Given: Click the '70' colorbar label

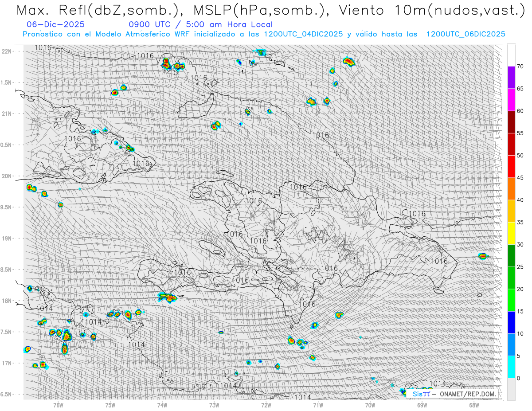Looking at the screenshot, I should [x=520, y=67].
